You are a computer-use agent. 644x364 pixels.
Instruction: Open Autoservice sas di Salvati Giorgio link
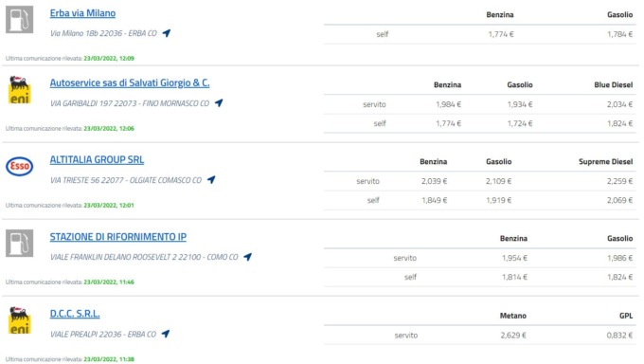click(130, 83)
